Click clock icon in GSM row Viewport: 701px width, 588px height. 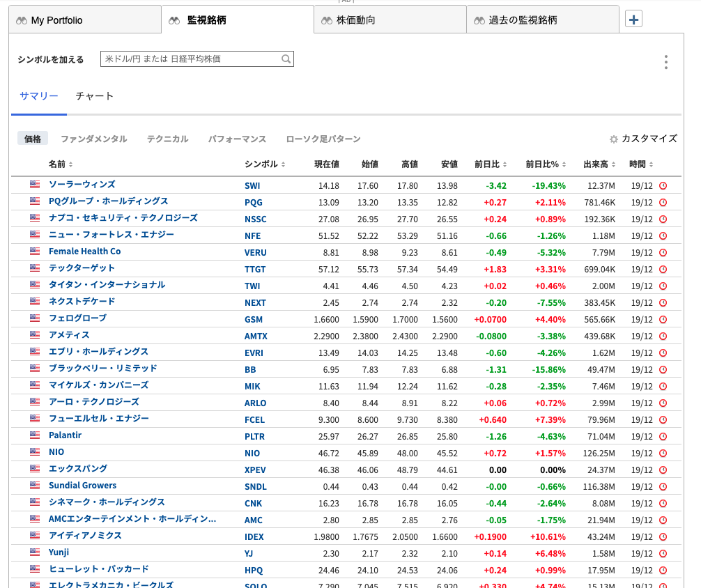[x=663, y=319]
